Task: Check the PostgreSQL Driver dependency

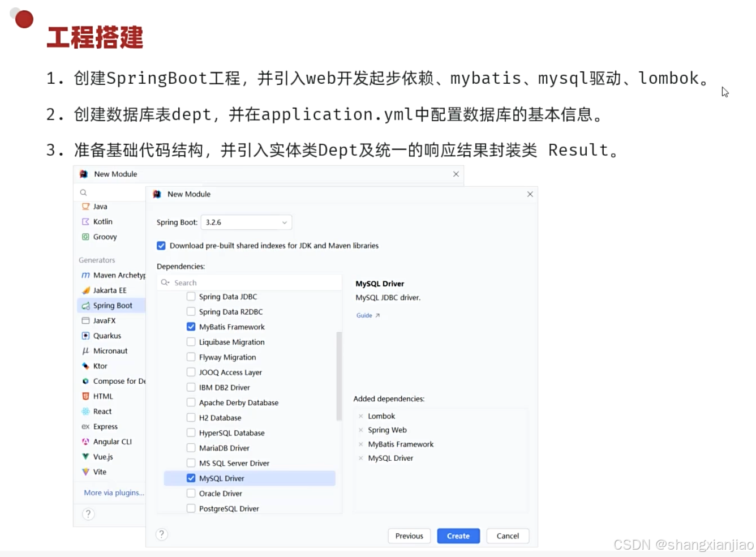Action: point(191,508)
